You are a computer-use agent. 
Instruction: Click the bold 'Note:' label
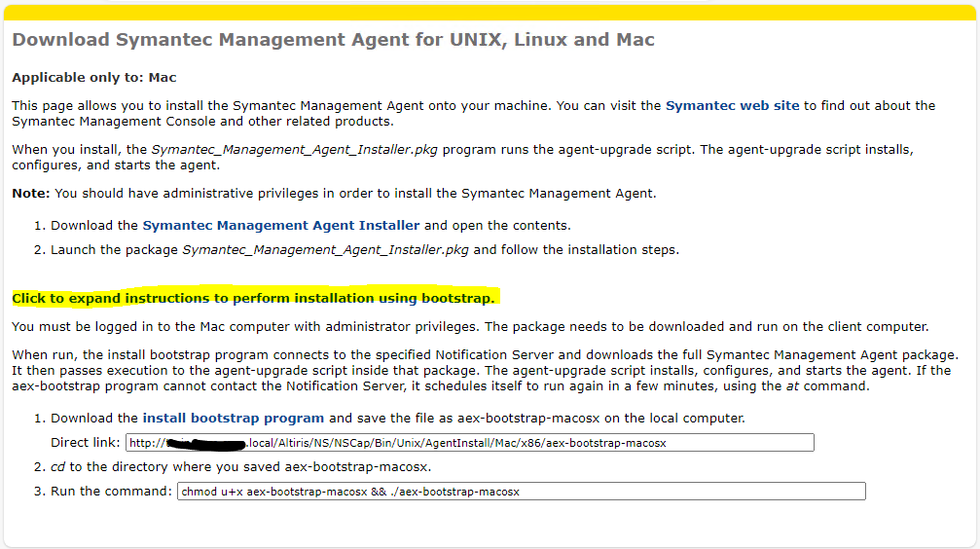coord(30,193)
